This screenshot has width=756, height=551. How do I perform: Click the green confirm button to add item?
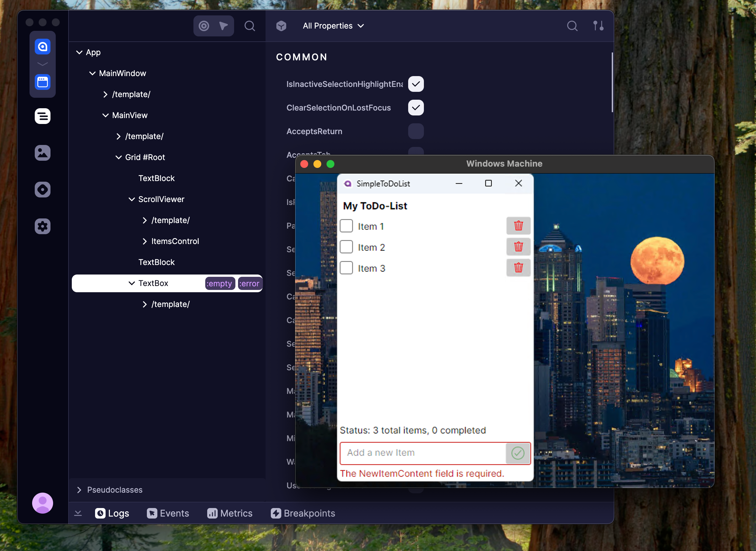[x=517, y=453]
